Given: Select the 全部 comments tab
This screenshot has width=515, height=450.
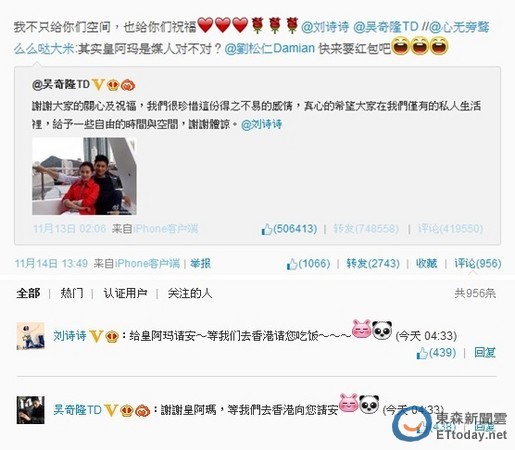Looking at the screenshot, I should [x=28, y=293].
